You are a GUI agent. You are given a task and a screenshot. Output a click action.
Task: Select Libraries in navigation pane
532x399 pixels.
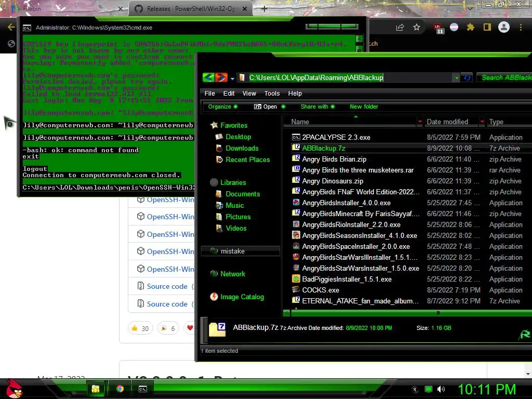coord(228,182)
